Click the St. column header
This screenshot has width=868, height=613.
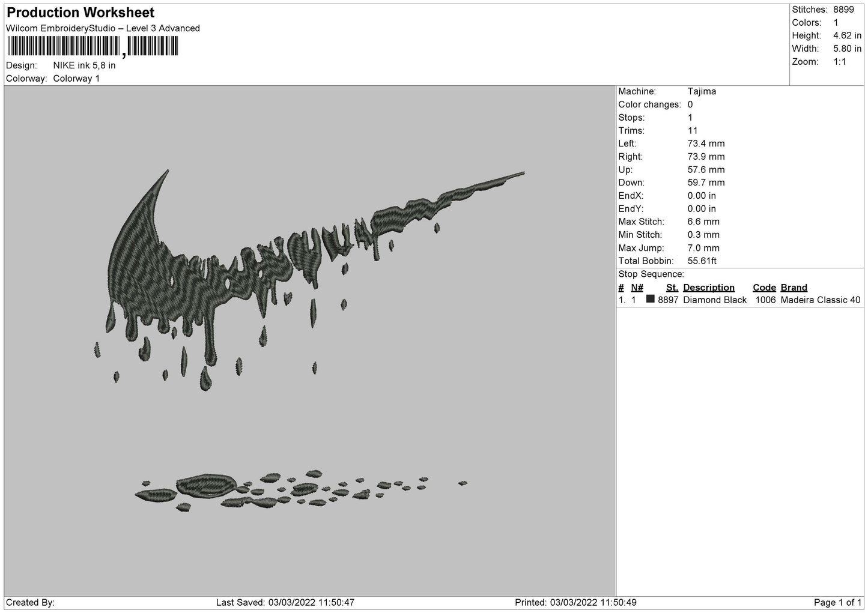(x=672, y=288)
